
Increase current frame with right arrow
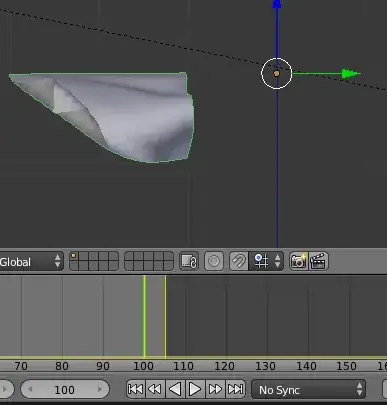99,389
